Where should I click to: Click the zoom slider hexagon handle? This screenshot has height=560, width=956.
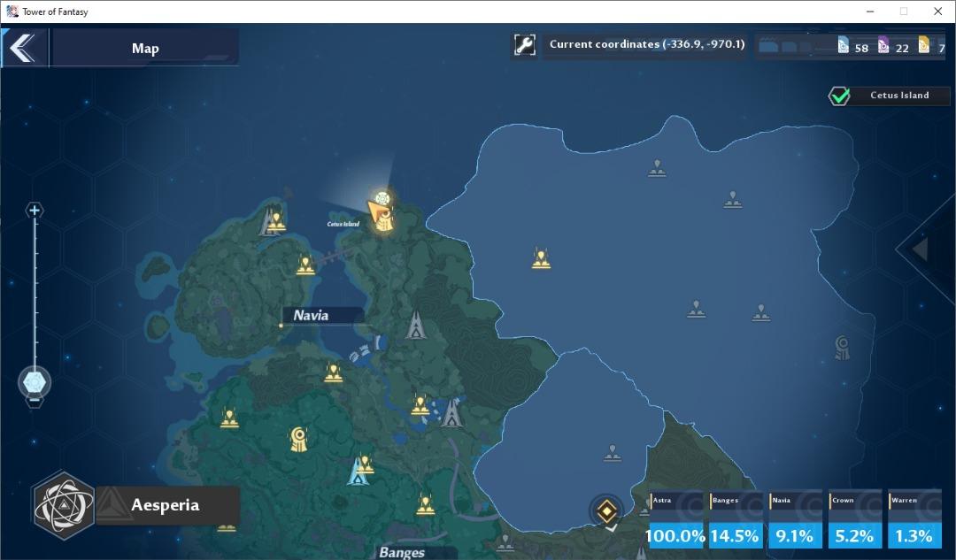(35, 382)
